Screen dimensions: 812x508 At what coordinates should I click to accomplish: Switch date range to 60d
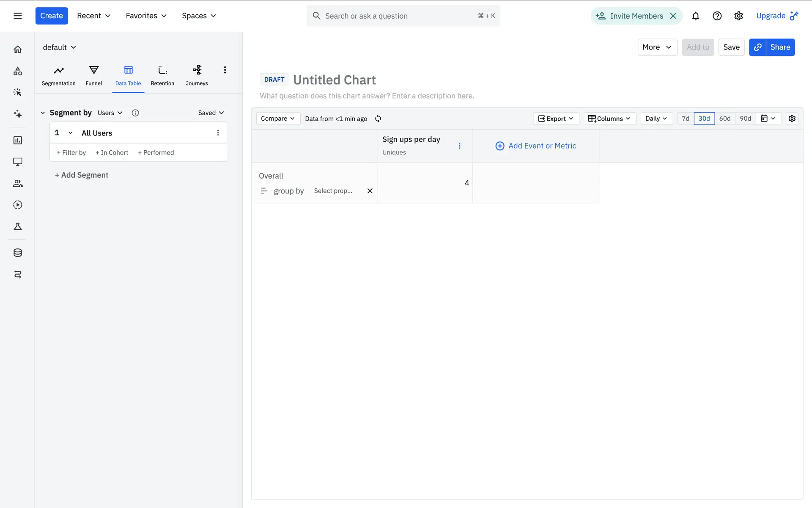pyautogui.click(x=724, y=119)
